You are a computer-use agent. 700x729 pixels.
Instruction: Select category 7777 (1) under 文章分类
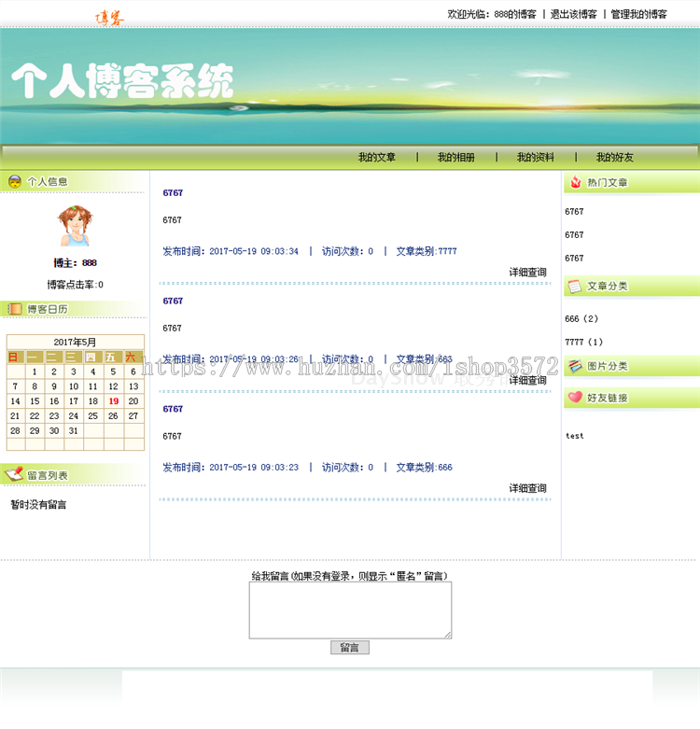tap(583, 343)
